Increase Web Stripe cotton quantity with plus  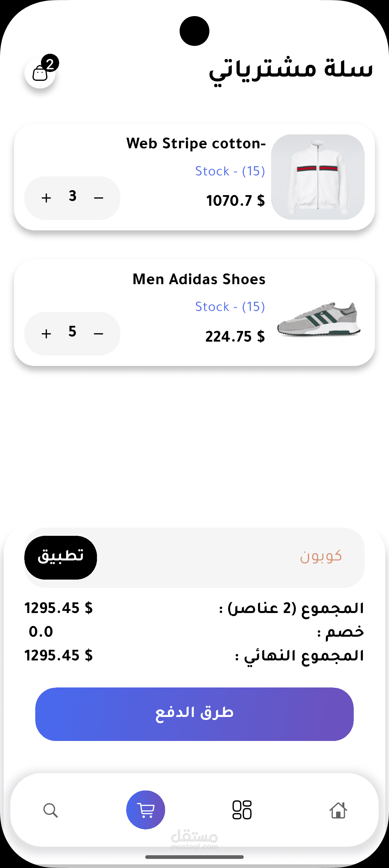pyautogui.click(x=46, y=198)
